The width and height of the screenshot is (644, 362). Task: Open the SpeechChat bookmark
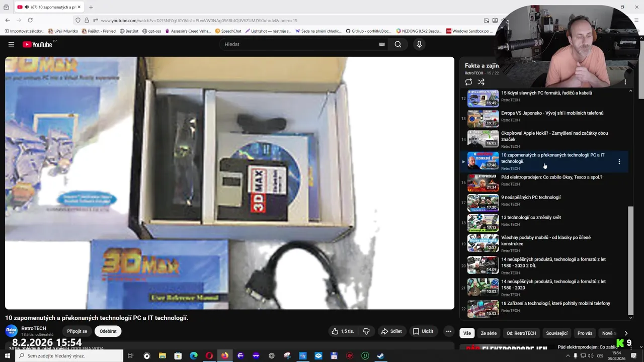(228, 31)
